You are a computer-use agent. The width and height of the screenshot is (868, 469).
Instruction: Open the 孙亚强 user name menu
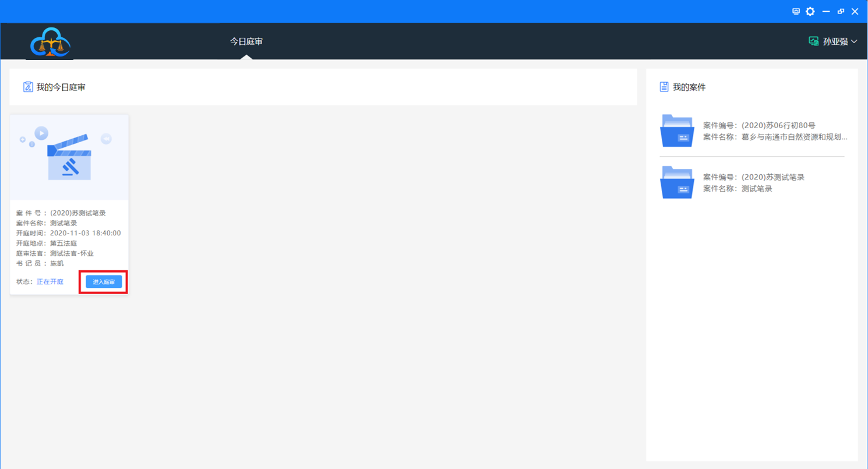tap(835, 41)
